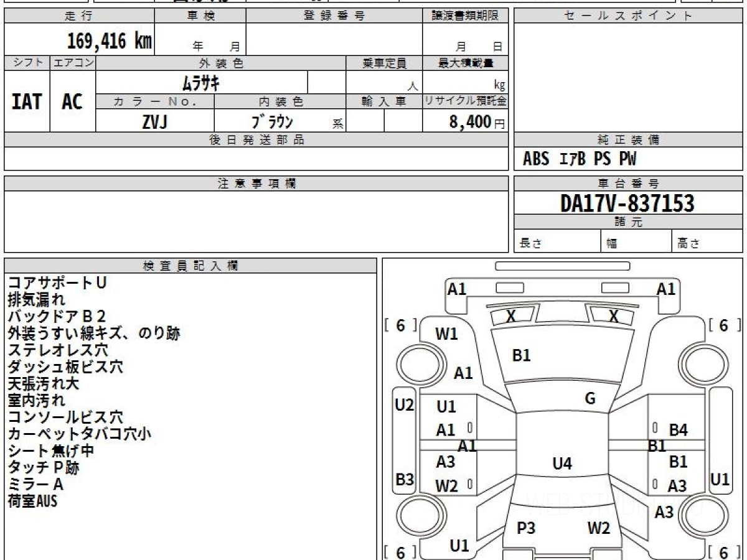Click the B4 damage mark on the diagram
Screen dimensions: 747x560
point(678,430)
